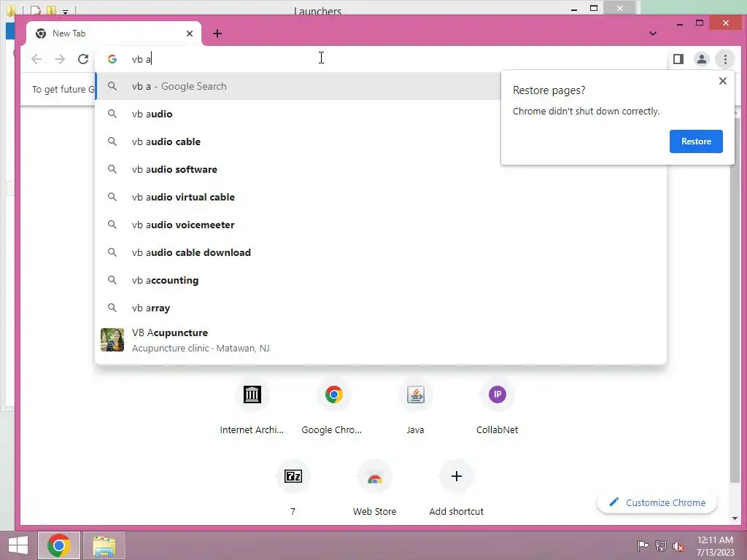Open the Web Store shortcut

(x=375, y=489)
